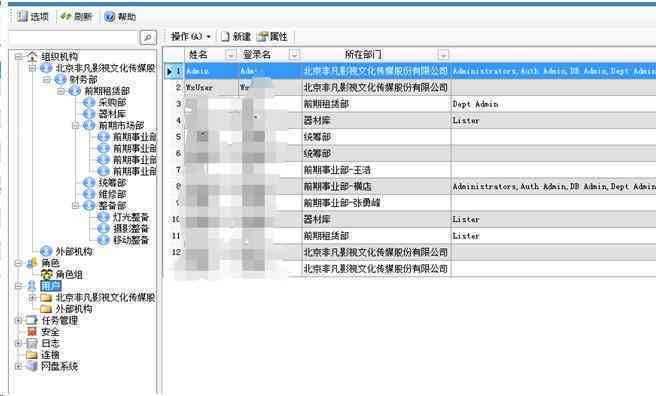This screenshot has width=656, height=396.
Task: Open the 登录名 column filter dropdown
Action: 295,55
